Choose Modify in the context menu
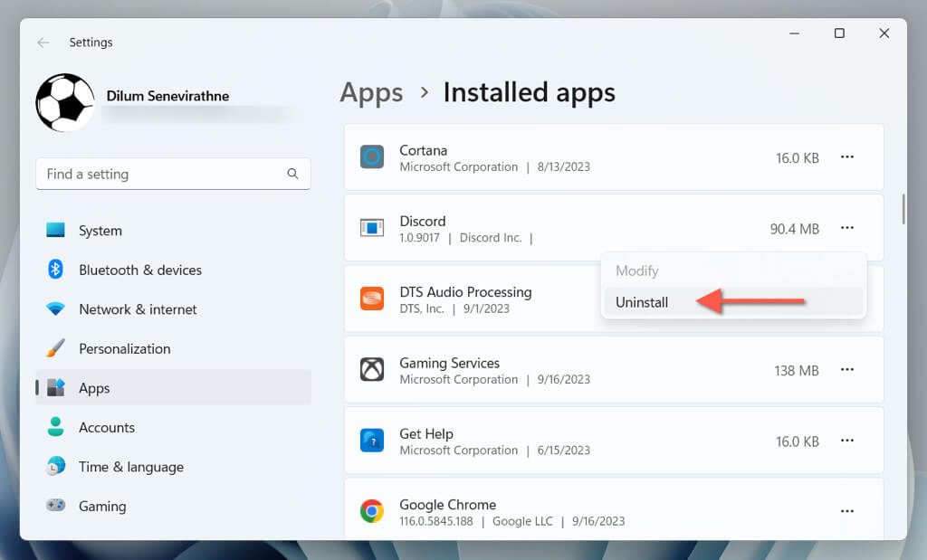The height and width of the screenshot is (560, 927). pyautogui.click(x=637, y=271)
